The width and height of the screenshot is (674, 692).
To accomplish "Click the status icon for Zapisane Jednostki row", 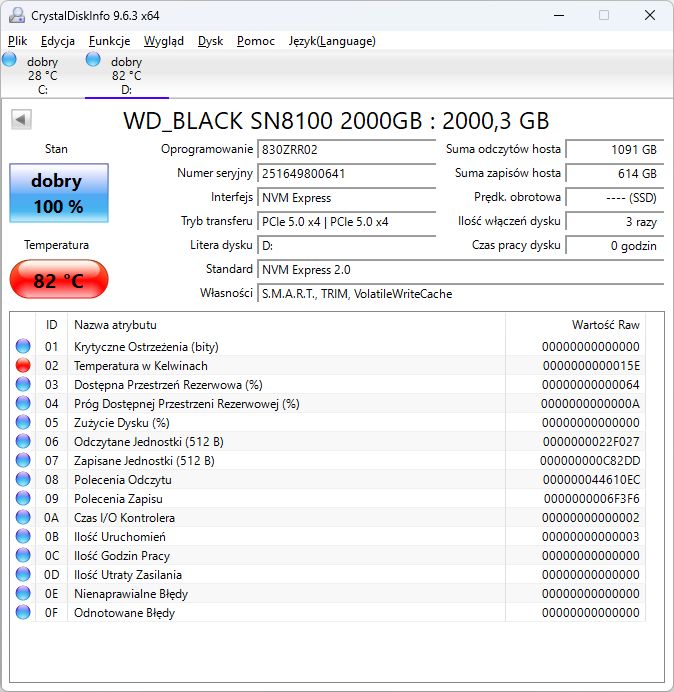I will tap(23, 460).
